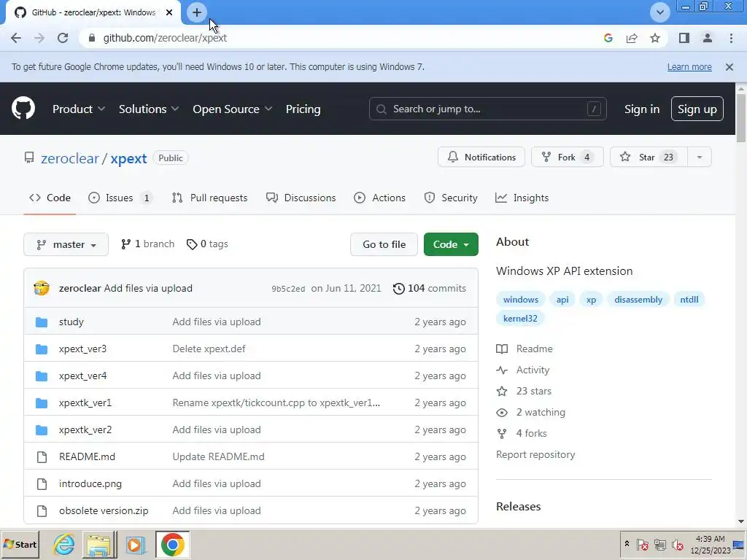Open the Code tab
This screenshot has width=747, height=560.
tap(50, 198)
